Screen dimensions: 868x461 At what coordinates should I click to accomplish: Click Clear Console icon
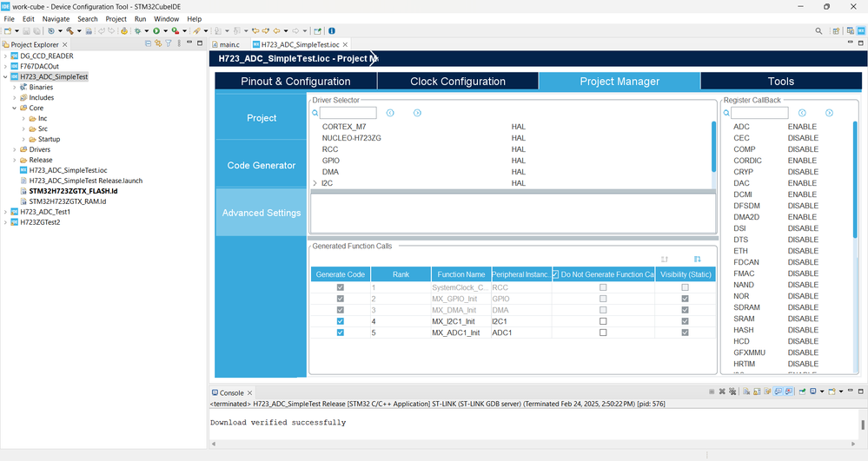pyautogui.click(x=746, y=392)
